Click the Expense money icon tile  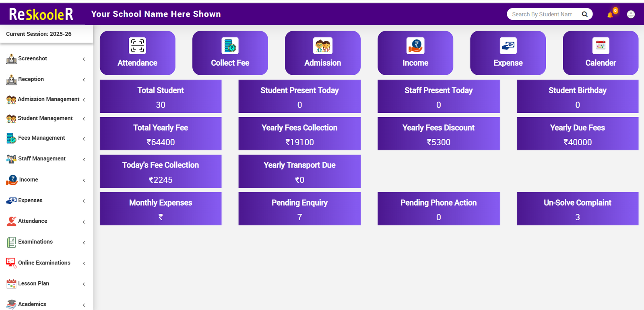[x=508, y=46]
